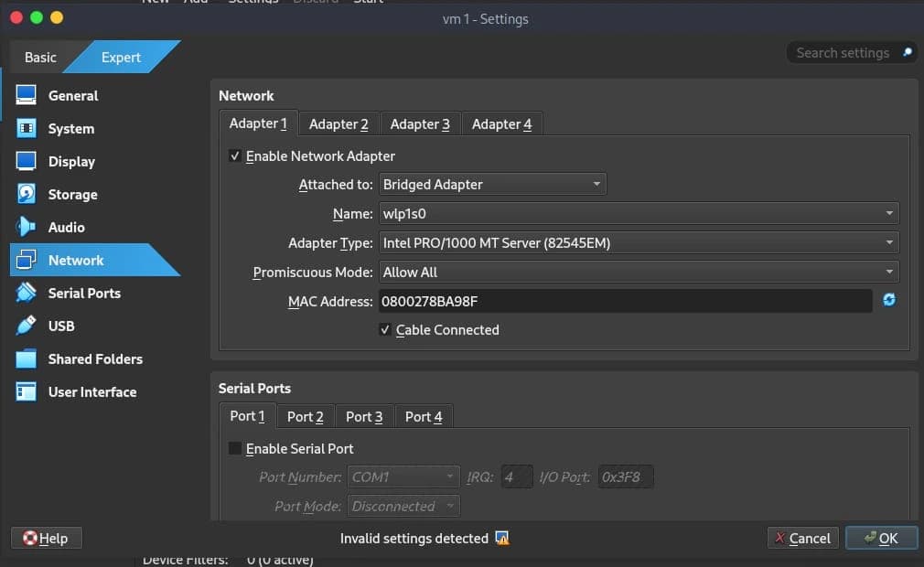Expand the Adapter Type dropdown
The width and height of the screenshot is (924, 567).
(x=638, y=243)
